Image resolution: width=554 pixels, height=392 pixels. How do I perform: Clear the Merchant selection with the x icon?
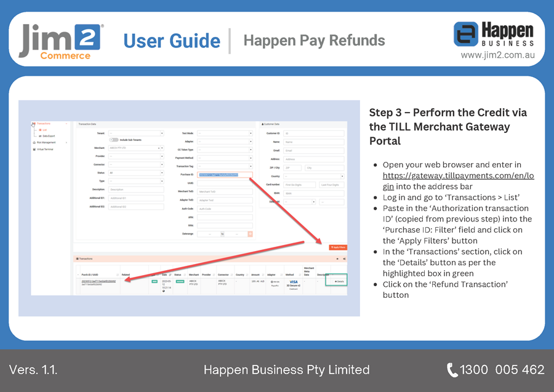pyautogui.click(x=159, y=148)
